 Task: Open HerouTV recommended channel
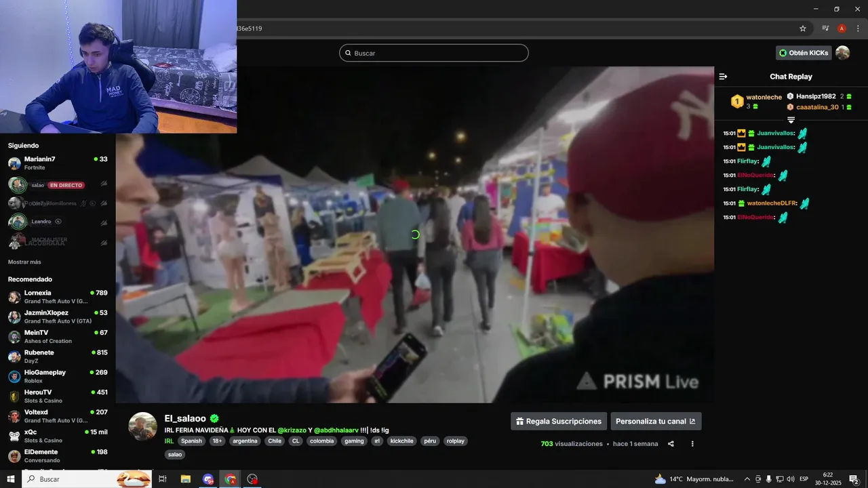click(58, 396)
